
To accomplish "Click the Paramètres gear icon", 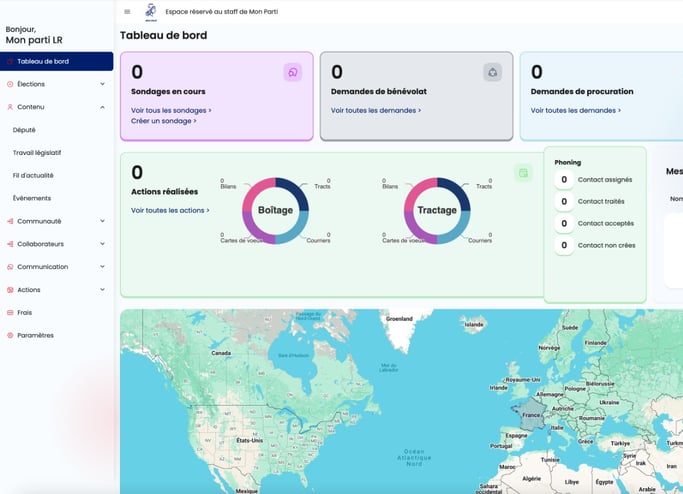I will tap(10, 335).
